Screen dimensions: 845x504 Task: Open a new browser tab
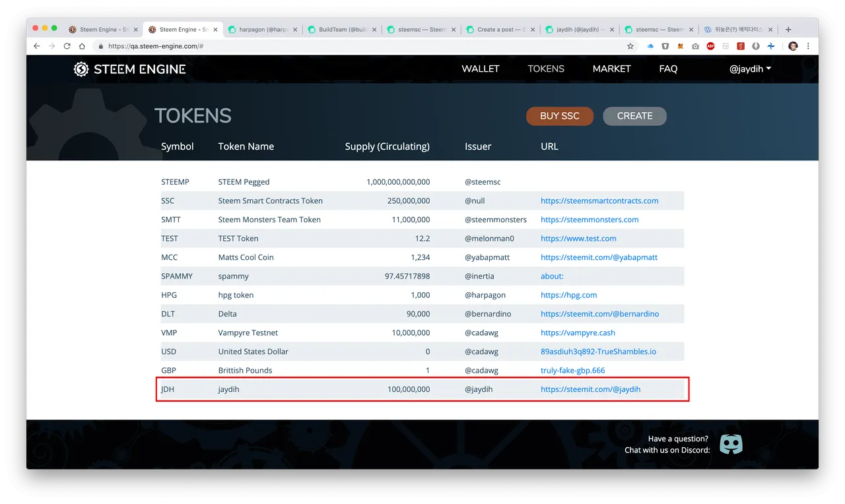(788, 30)
